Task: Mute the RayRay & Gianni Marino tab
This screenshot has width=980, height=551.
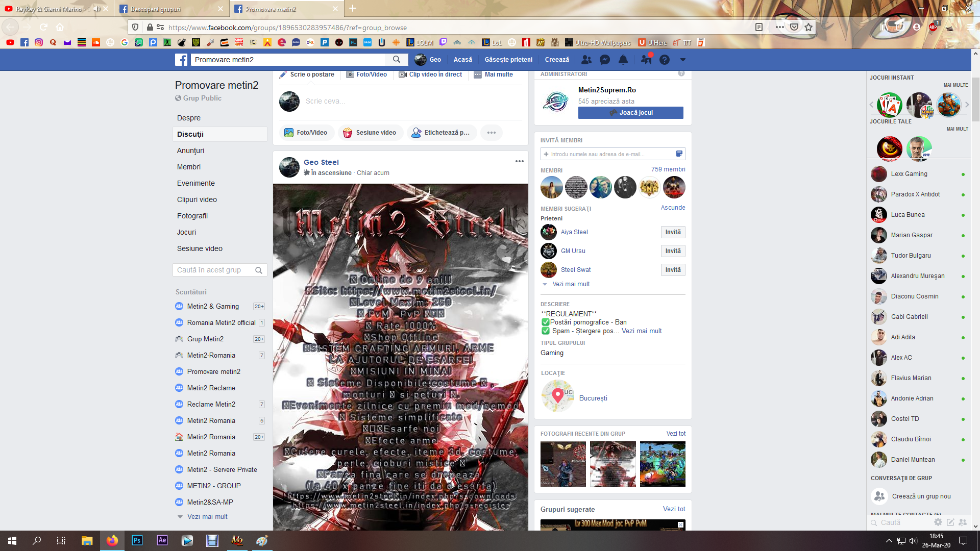Action: [96, 9]
